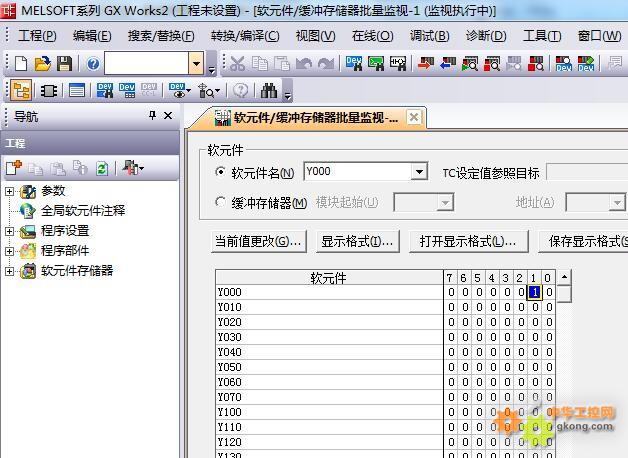Toggle bit 1 of the Y000 row
The height and width of the screenshot is (458, 628).
click(x=535, y=293)
